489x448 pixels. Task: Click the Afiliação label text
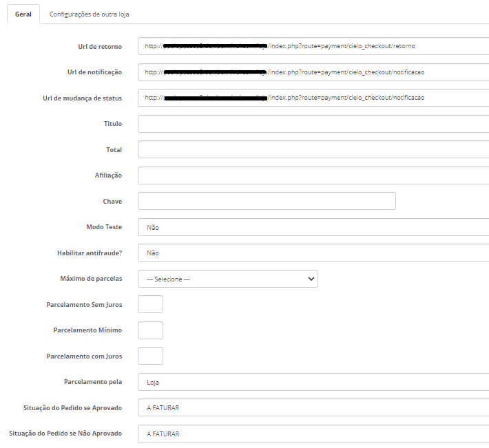(108, 175)
